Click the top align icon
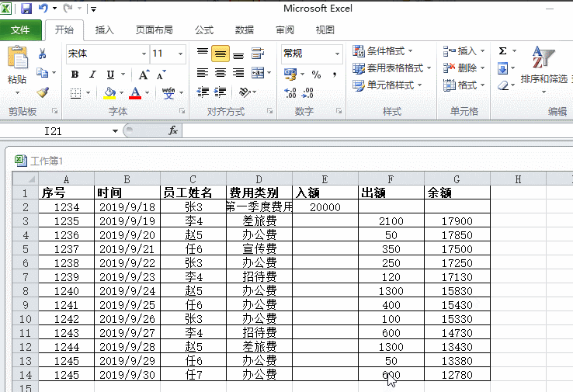Screen dimensions: 573x392 pyautogui.click(x=203, y=54)
